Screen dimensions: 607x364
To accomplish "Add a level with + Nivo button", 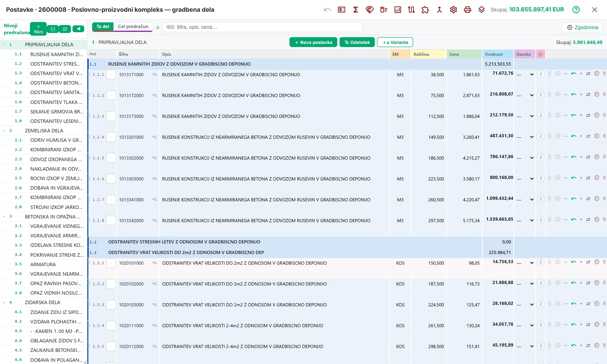I will pyautogui.click(x=38, y=29).
